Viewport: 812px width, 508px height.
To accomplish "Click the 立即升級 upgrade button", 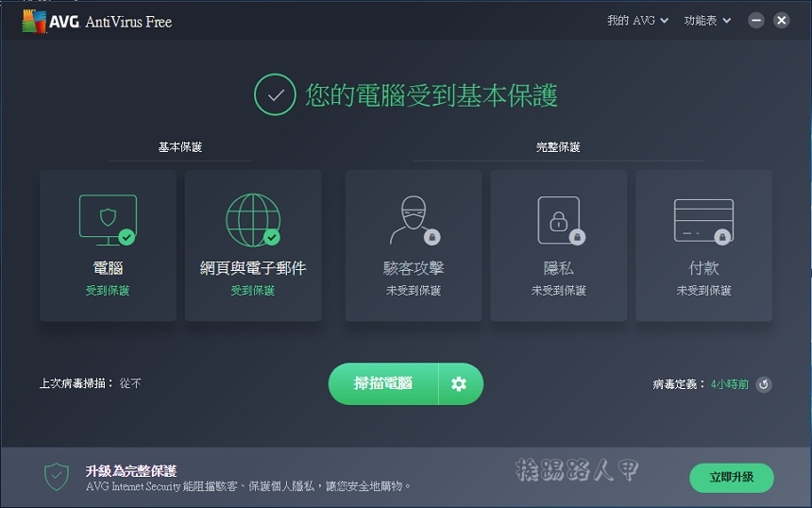I will tap(731, 478).
